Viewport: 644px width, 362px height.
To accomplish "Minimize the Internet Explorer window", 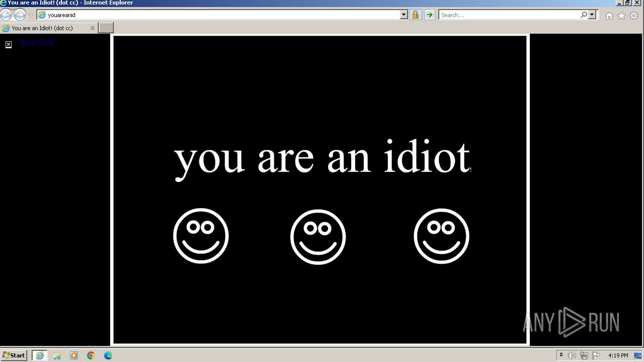I will click(619, 3).
